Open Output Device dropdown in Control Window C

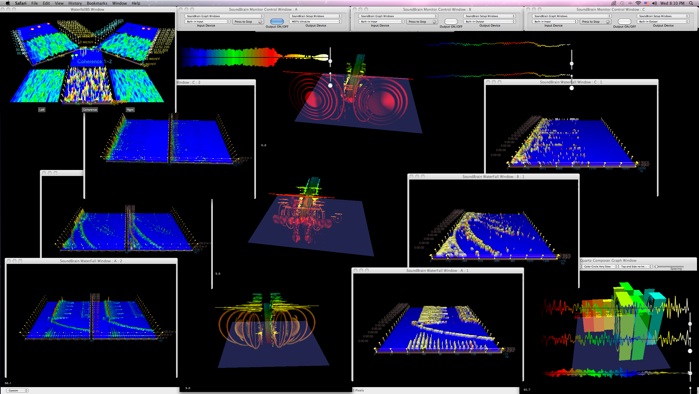[x=663, y=21]
